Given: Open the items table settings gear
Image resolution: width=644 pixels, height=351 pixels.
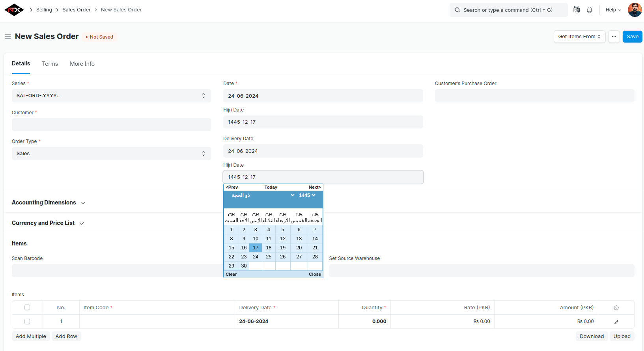Looking at the screenshot, I should pos(616,308).
